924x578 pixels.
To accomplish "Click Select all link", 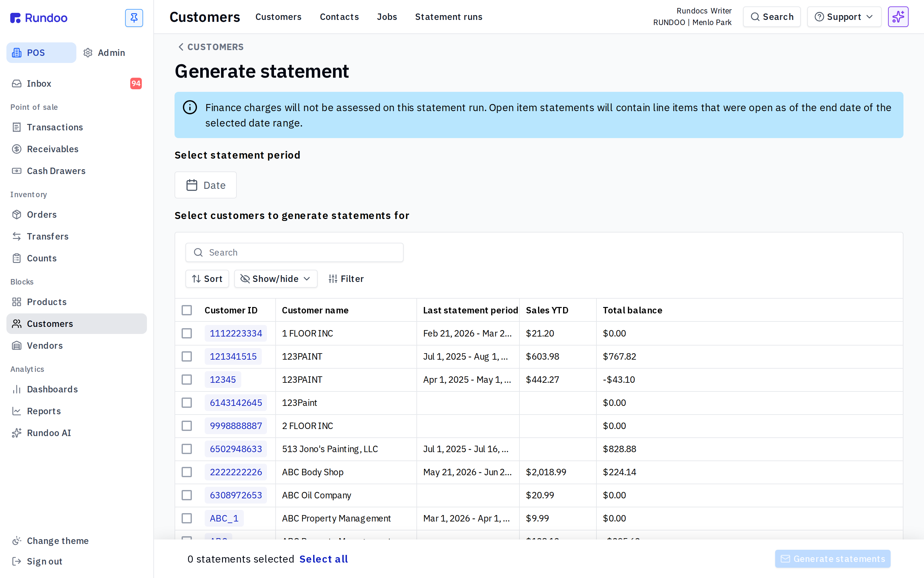I will pyautogui.click(x=323, y=559).
